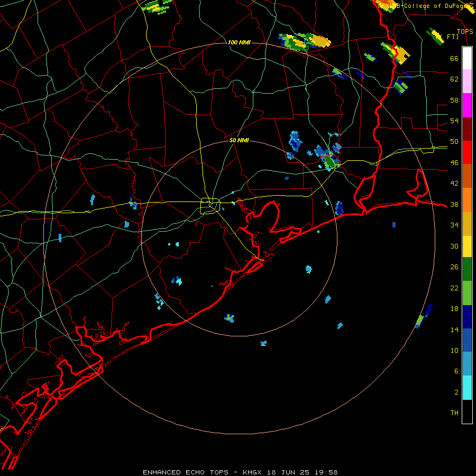
Task: Click the "34" scale value
Action: coord(454,225)
